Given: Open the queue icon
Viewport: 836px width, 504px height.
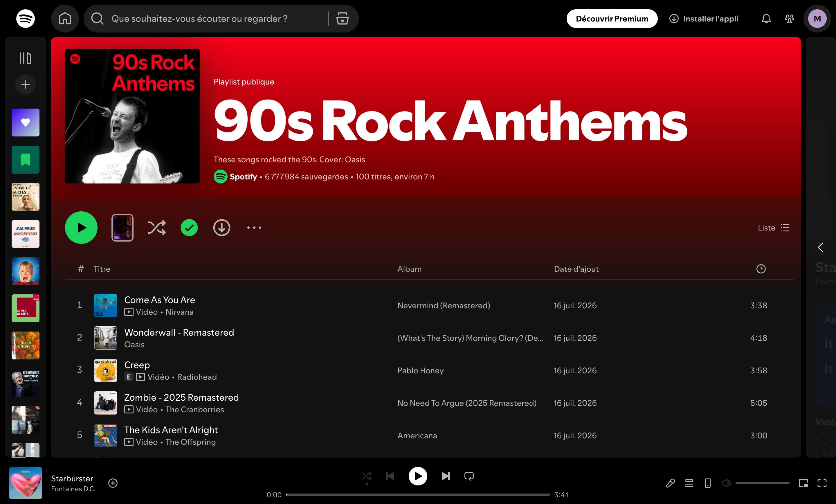Looking at the screenshot, I should coord(689,483).
